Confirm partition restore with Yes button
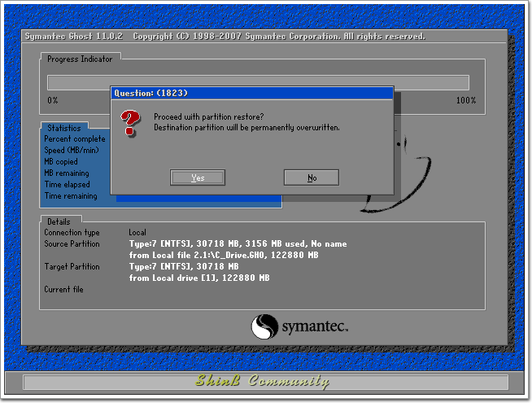Image resolution: width=532 pixels, height=403 pixels. [x=198, y=177]
